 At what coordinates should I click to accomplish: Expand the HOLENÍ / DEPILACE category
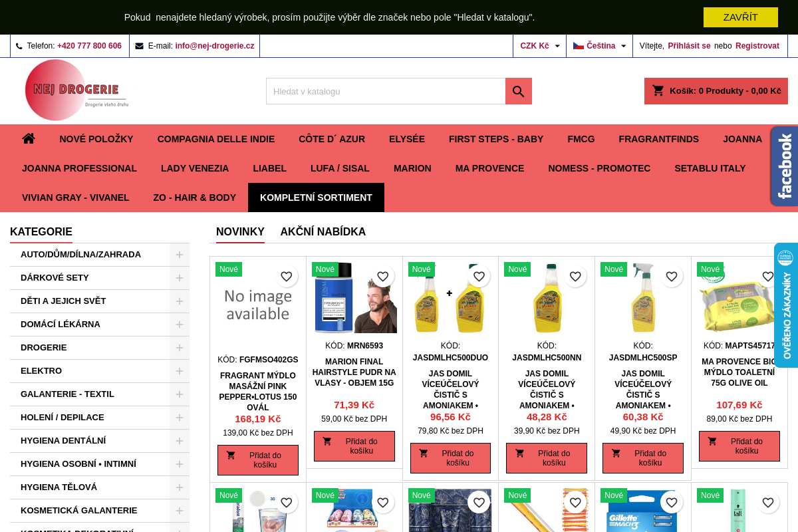click(x=180, y=418)
